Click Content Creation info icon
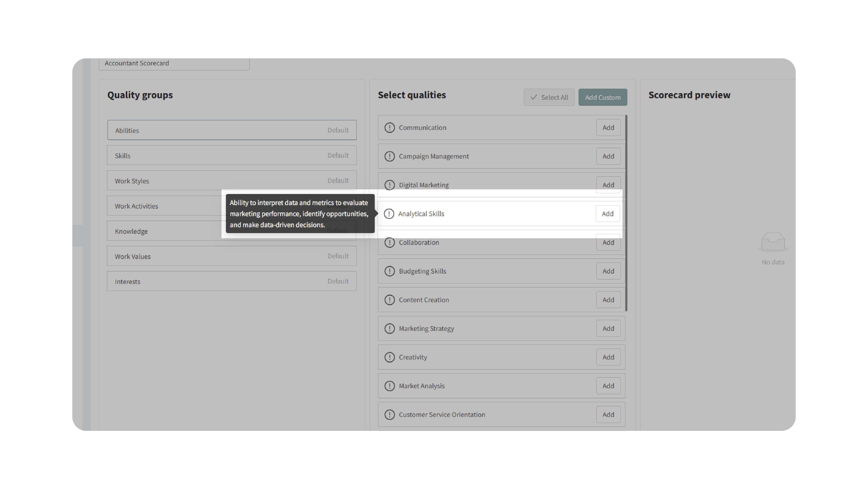Viewport: 868px width, 489px height. click(390, 300)
